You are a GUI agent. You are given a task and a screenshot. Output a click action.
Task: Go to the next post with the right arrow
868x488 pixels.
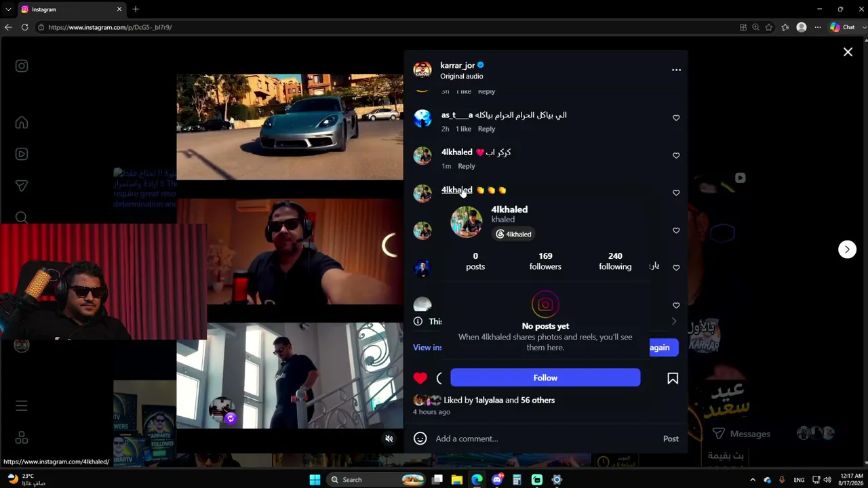[847, 249]
